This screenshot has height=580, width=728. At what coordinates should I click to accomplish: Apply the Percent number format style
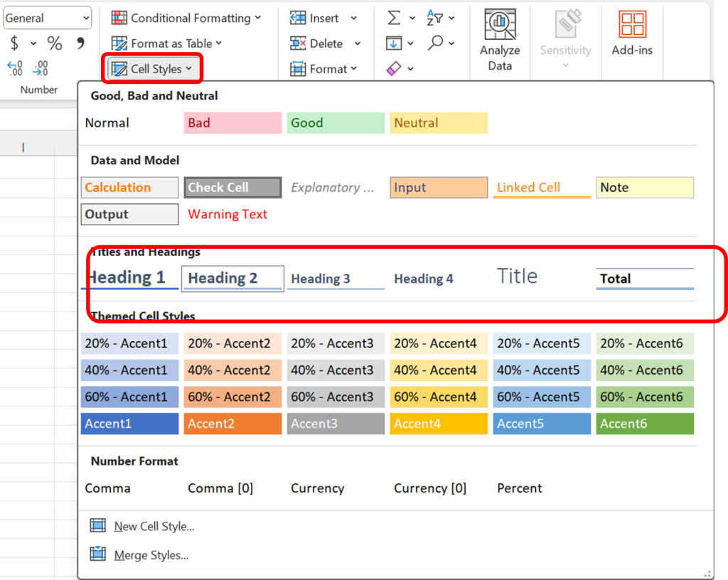(542, 488)
